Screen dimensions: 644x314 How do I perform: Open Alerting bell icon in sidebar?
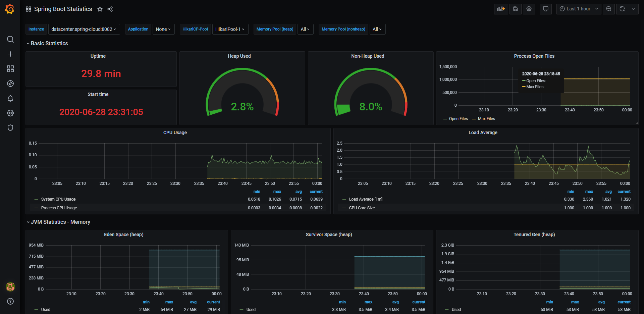pos(10,99)
